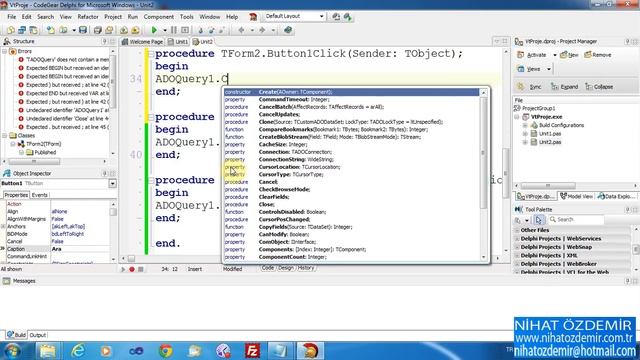Click the Program Pause toolbar icon
This screenshot has height=360, width=640.
coord(174,30)
